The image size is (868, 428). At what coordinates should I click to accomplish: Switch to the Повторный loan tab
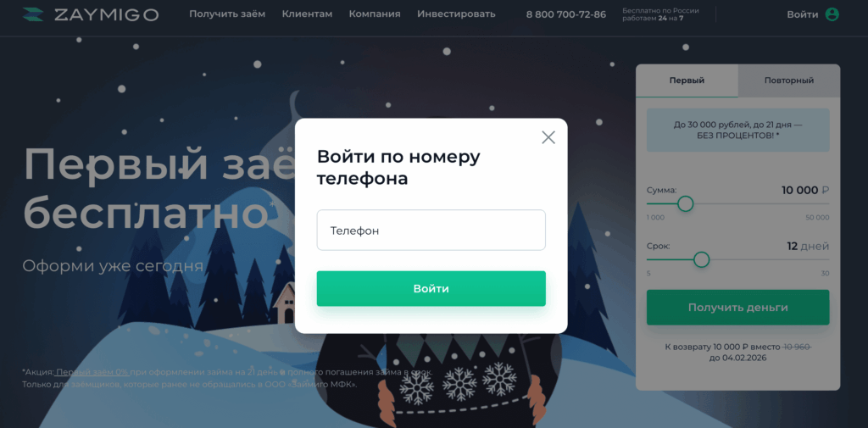click(x=789, y=81)
